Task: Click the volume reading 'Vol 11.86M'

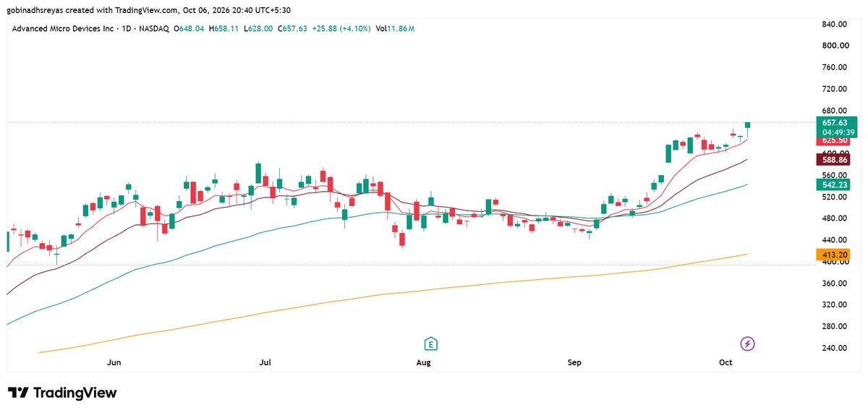Action: [x=395, y=29]
